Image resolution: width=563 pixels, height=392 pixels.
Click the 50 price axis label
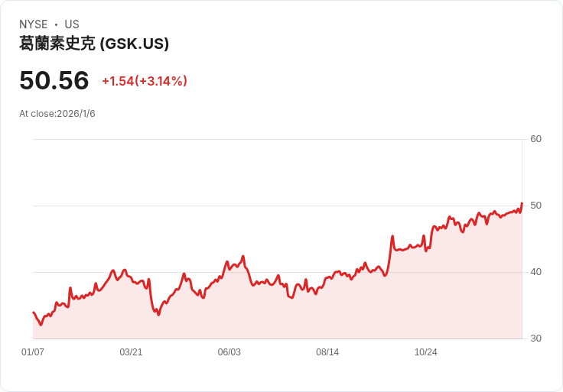(x=535, y=206)
